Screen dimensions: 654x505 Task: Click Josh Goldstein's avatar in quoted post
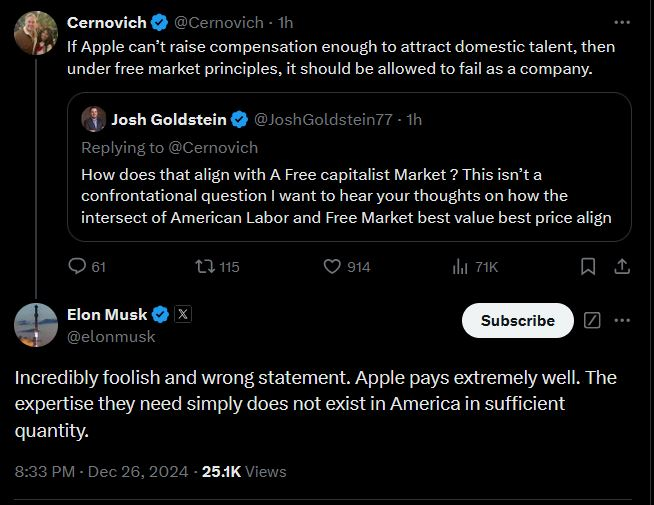point(92,120)
